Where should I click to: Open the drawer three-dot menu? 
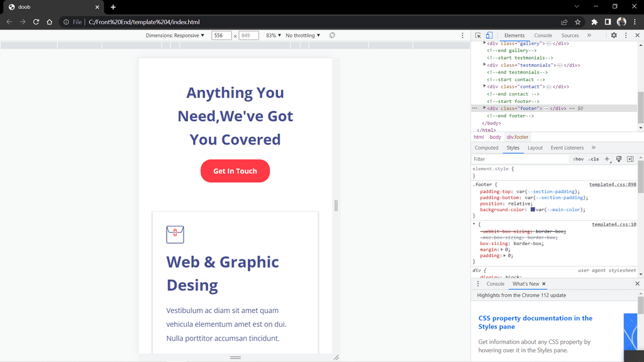[478, 284]
